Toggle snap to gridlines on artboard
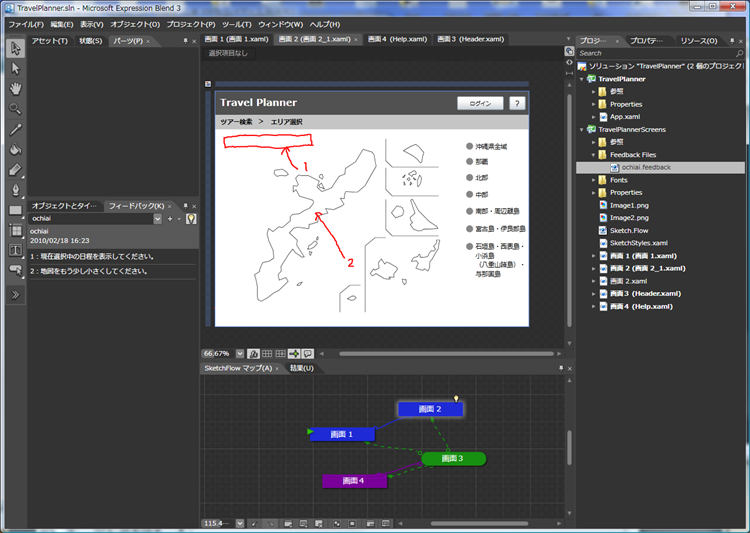 tap(281, 354)
